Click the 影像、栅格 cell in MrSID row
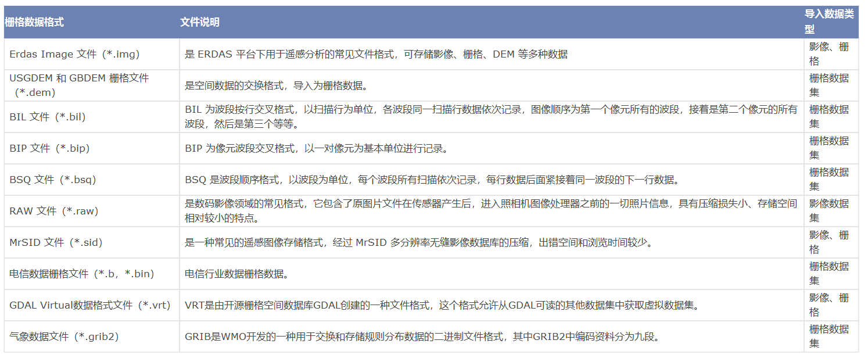The height and width of the screenshot is (358, 868). [x=831, y=242]
